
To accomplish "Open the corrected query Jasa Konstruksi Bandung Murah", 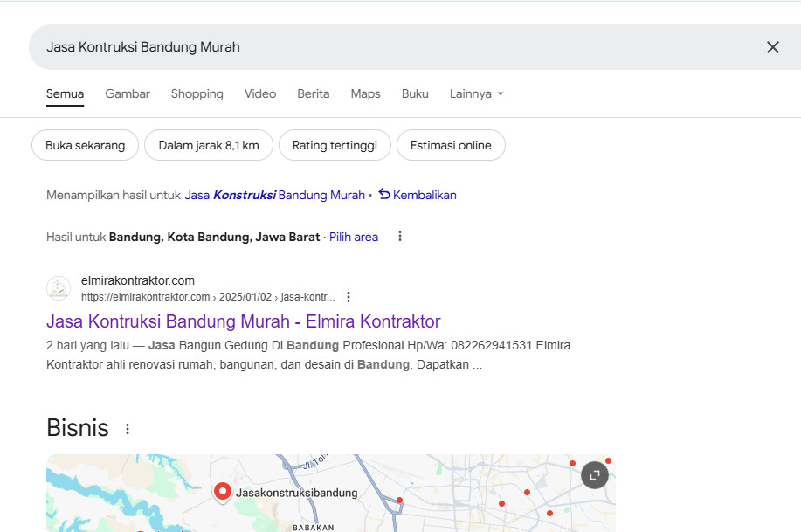I will tap(275, 195).
